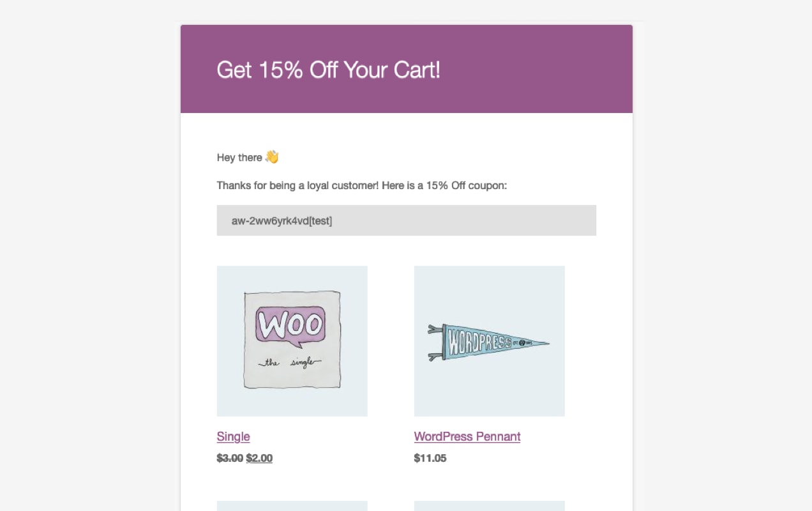812x511 pixels.
Task: Click the pennant's pole ends
Action: pyautogui.click(x=434, y=342)
